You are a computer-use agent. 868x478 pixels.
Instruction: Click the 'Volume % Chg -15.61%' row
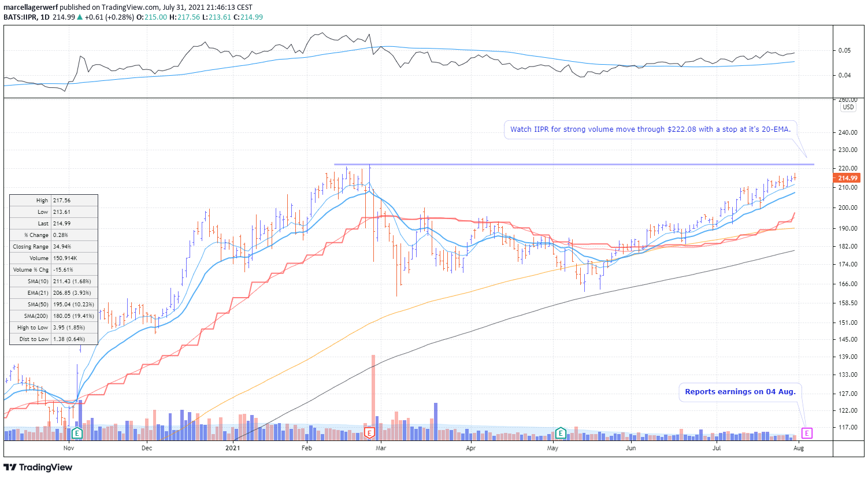[x=54, y=270]
